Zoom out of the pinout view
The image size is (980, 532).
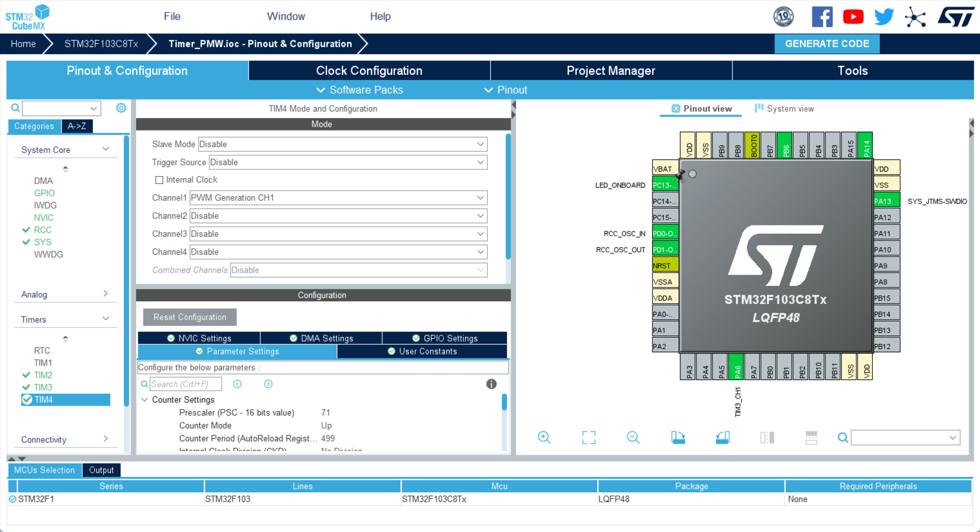633,438
